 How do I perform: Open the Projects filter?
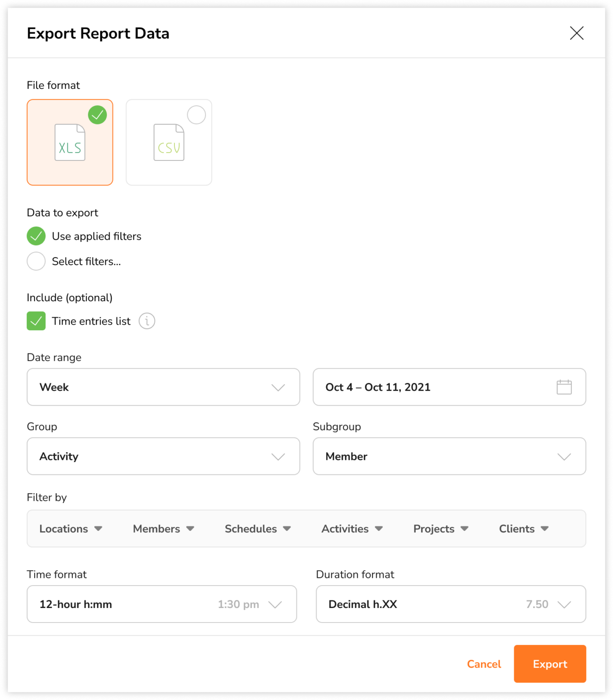(440, 529)
